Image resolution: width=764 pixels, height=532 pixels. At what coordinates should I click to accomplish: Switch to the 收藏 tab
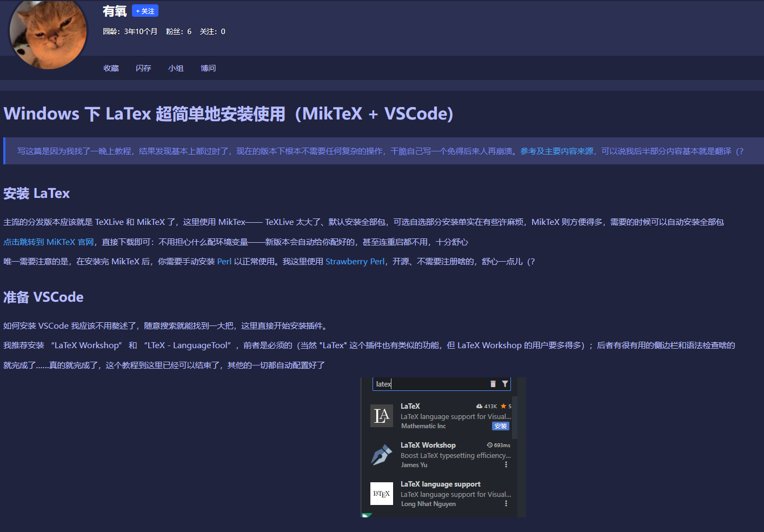111,68
